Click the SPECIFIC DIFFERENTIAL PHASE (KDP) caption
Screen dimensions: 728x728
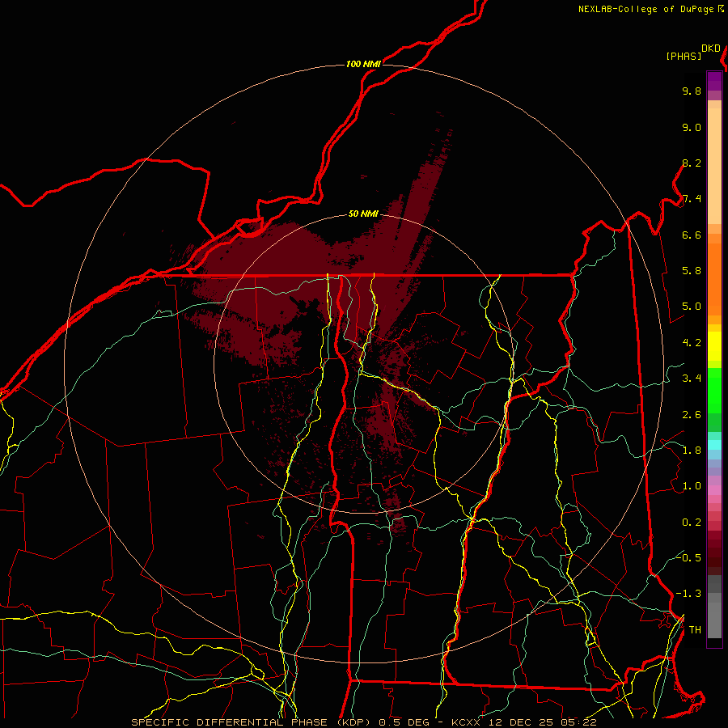[252, 722]
